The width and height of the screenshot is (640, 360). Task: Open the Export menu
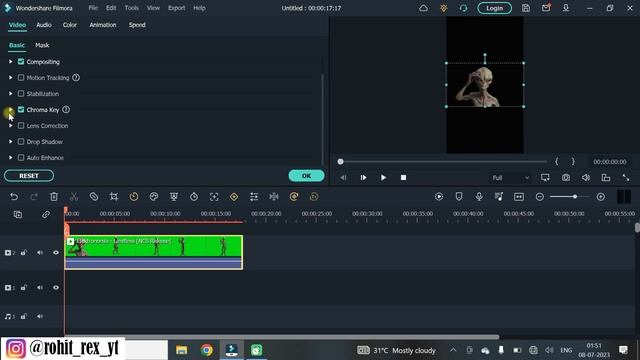[x=176, y=8]
